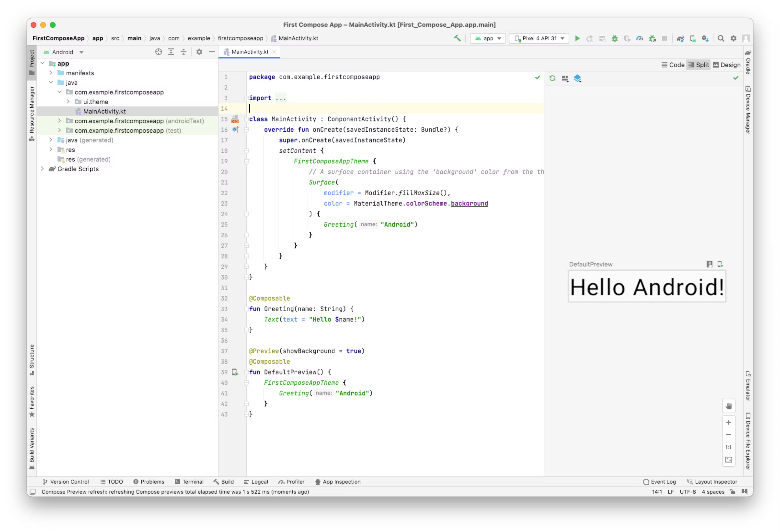Click Sync Project with Gradle Files icon
Viewport: 780px width, 532px height.
(x=680, y=39)
